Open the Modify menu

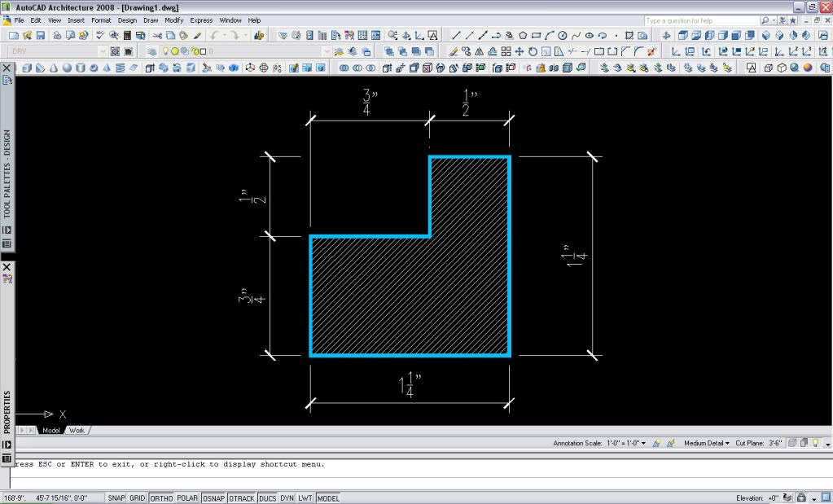point(174,20)
